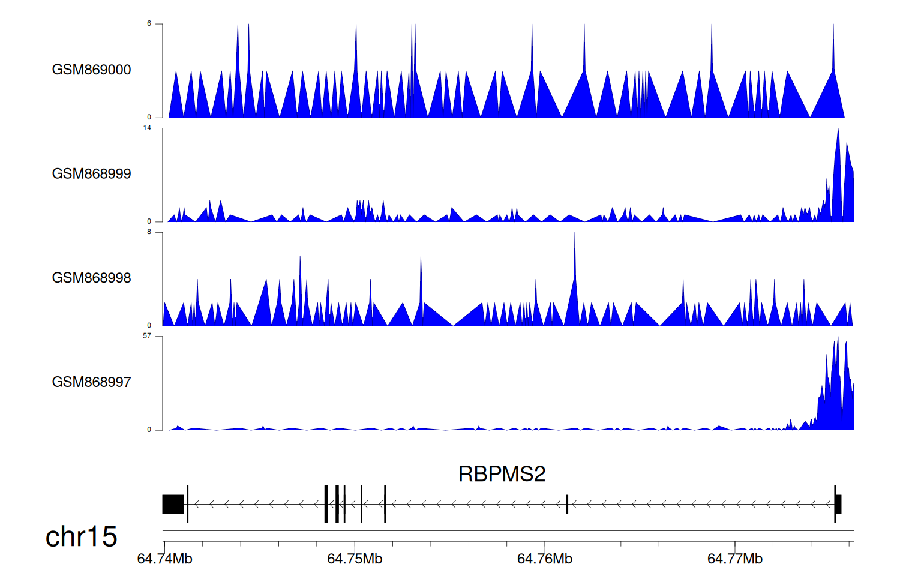Select the 64.75Mb position label
The width and height of the screenshot is (900, 588).
pyautogui.click(x=355, y=559)
